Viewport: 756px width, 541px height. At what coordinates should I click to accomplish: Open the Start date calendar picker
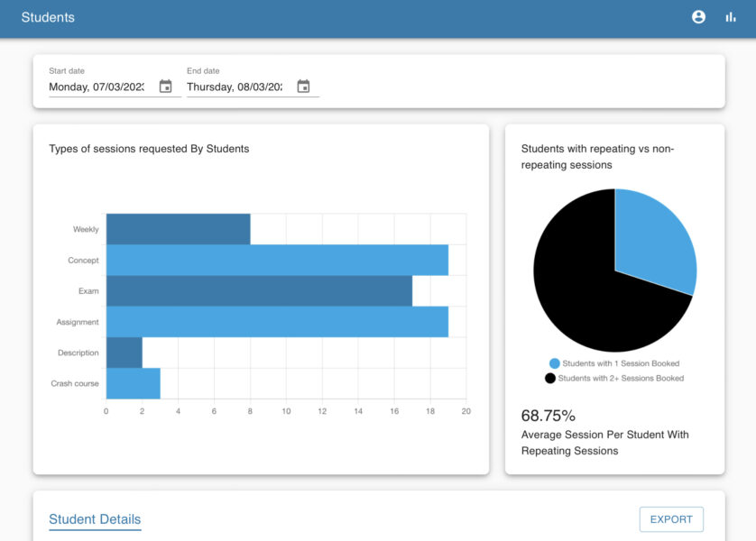pos(165,87)
